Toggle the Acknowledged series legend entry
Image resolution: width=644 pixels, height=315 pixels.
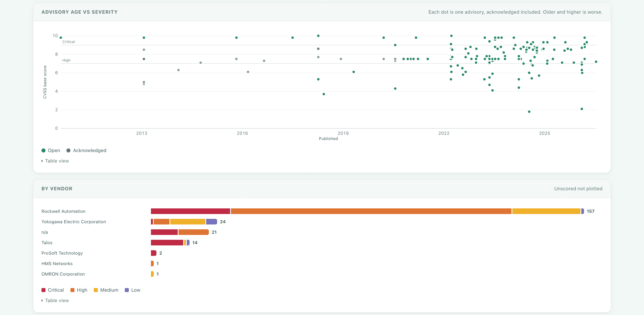[86, 150]
